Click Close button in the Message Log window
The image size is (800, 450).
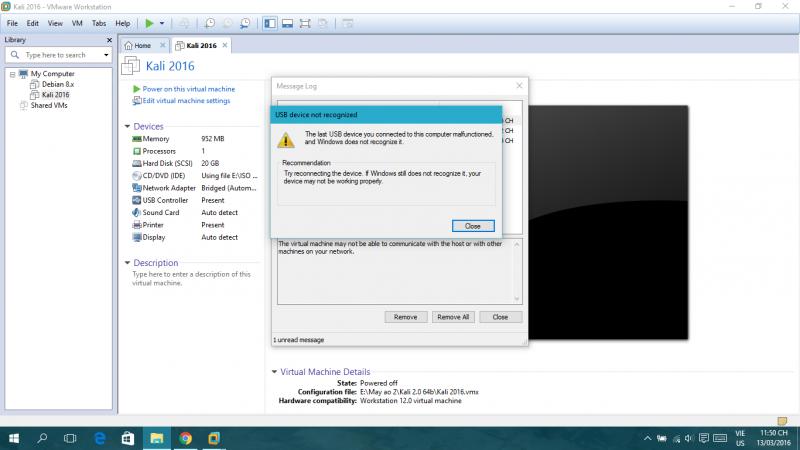[501, 317]
